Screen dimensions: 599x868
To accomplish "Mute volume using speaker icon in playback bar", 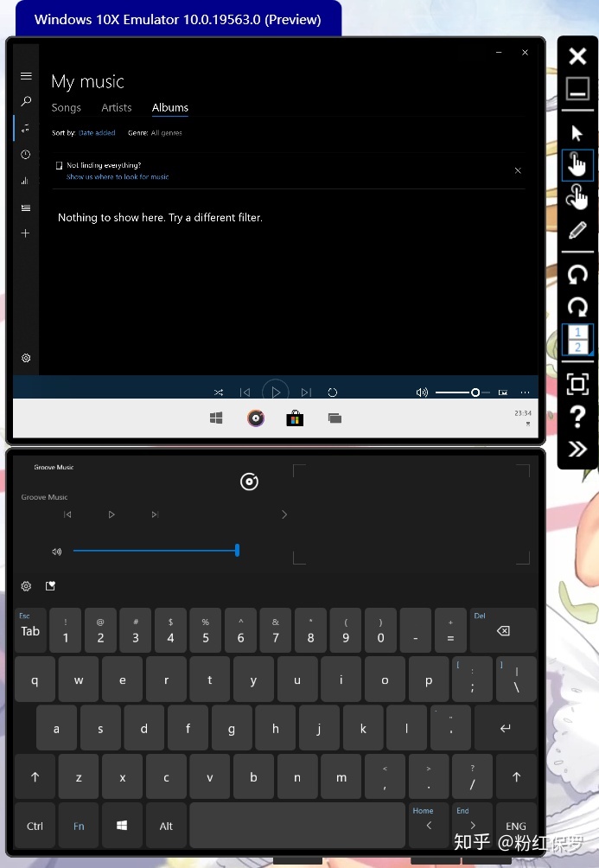I will coord(422,393).
